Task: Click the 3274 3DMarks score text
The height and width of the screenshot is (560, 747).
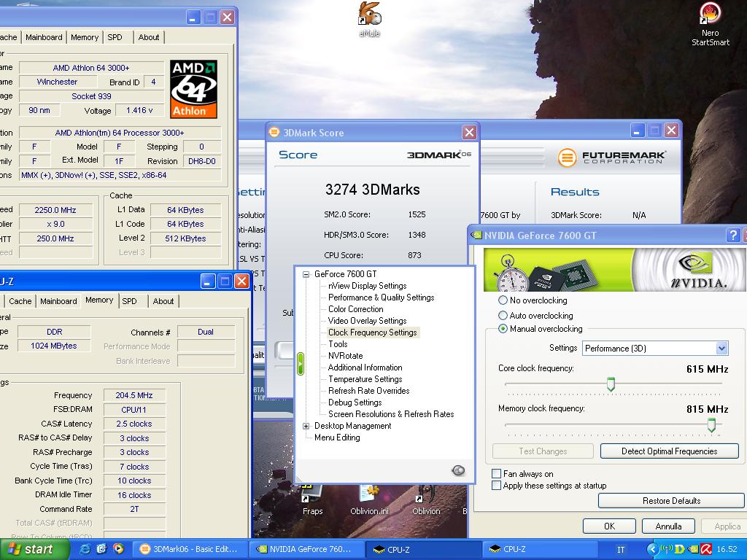Action: point(373,190)
